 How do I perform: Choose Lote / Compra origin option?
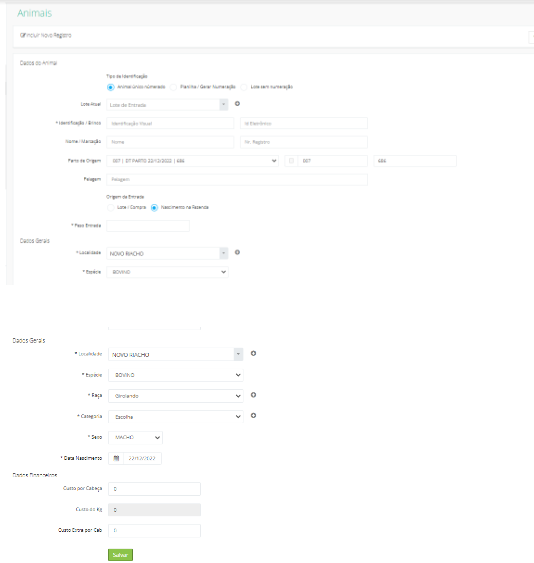point(111,208)
